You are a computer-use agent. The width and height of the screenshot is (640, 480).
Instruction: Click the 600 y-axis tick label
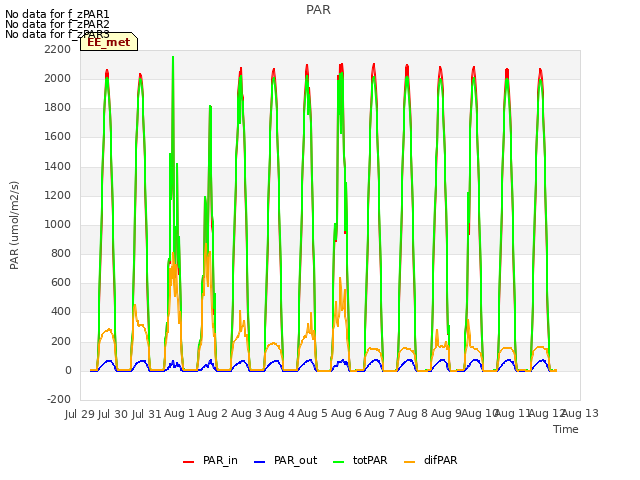[x=61, y=283]
